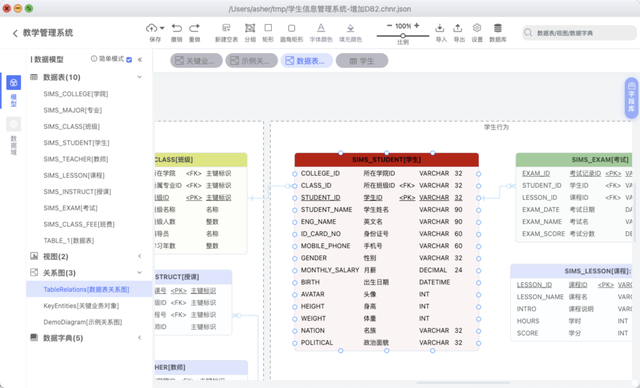Screen dimensions: 640x388
Task: Collapse the data model side panel
Action: tap(140, 60)
